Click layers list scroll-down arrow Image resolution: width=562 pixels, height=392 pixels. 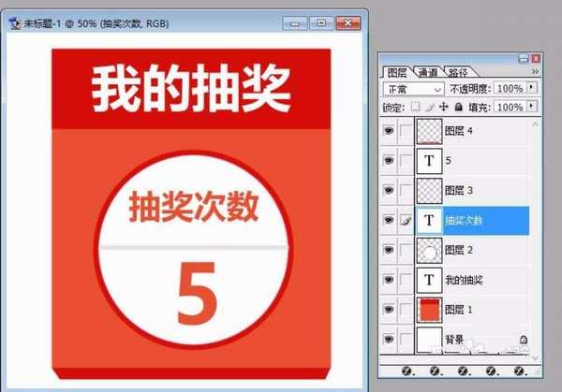tap(535, 357)
